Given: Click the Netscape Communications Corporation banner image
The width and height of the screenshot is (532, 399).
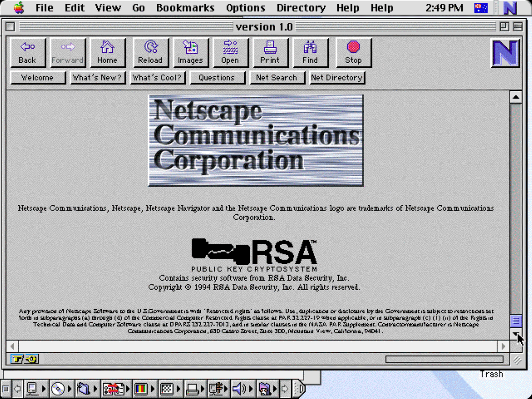Looking at the screenshot, I should coord(256,140).
